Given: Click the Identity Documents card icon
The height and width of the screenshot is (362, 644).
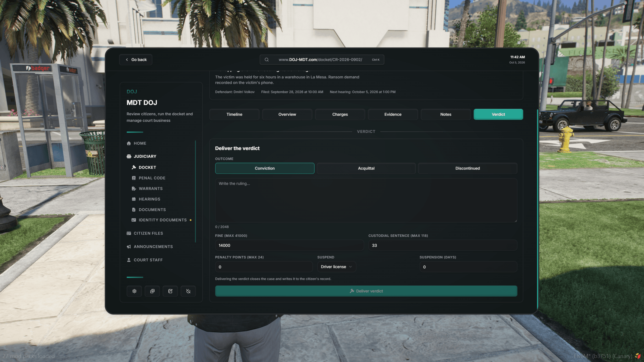Looking at the screenshot, I should tap(134, 220).
